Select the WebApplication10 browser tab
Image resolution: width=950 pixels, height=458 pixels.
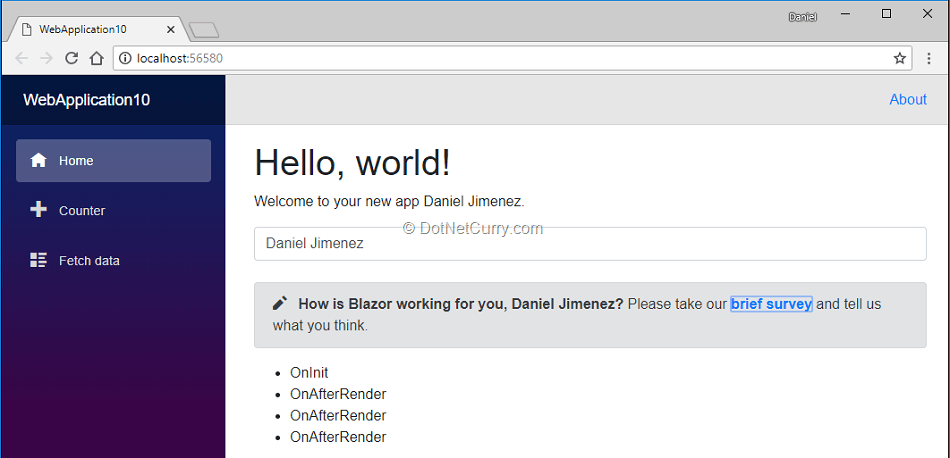click(x=98, y=29)
